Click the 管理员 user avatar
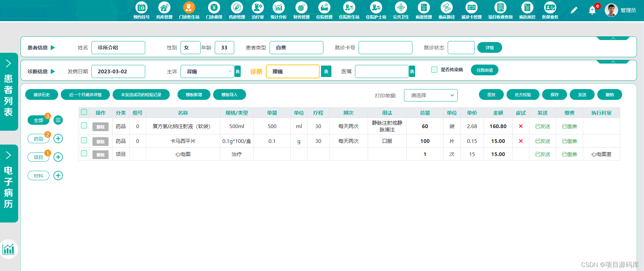The height and width of the screenshot is (271, 644). click(x=611, y=10)
